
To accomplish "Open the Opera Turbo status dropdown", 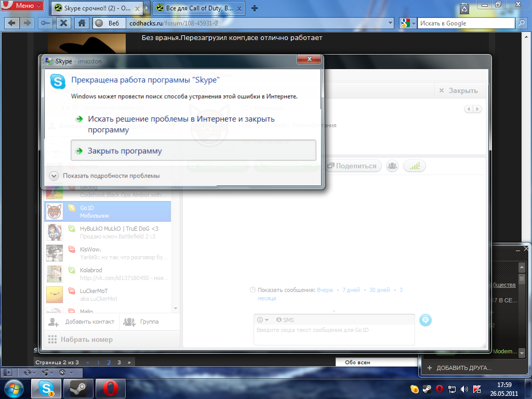I will coord(66,373).
